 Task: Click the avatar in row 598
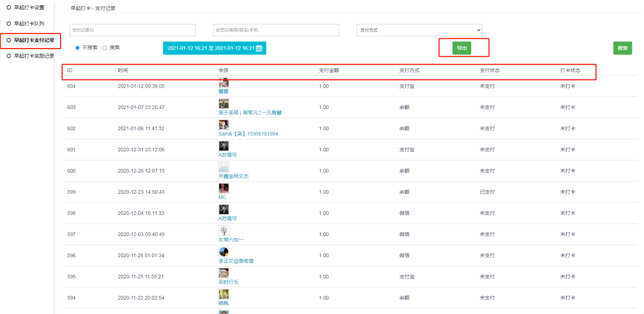[x=224, y=210]
